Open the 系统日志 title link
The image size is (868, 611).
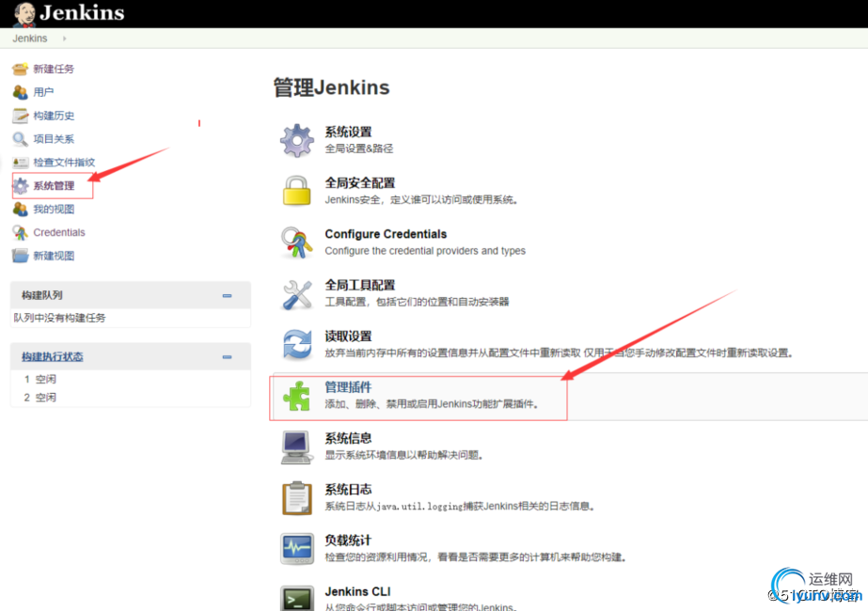tap(348, 490)
